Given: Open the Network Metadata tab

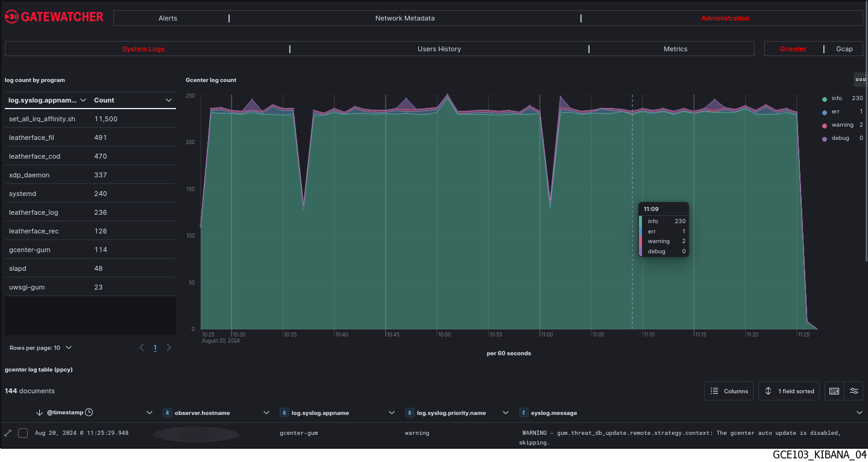Looking at the screenshot, I should click(404, 18).
